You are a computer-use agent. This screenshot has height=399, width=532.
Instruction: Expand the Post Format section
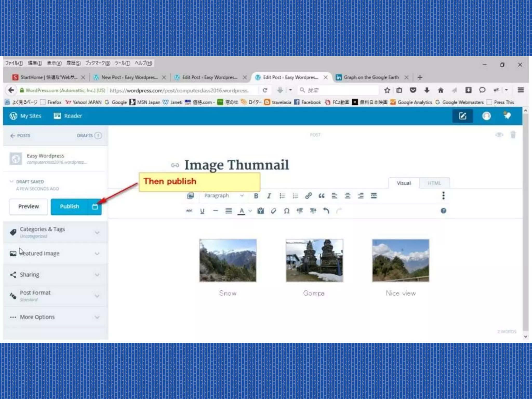tap(55, 296)
